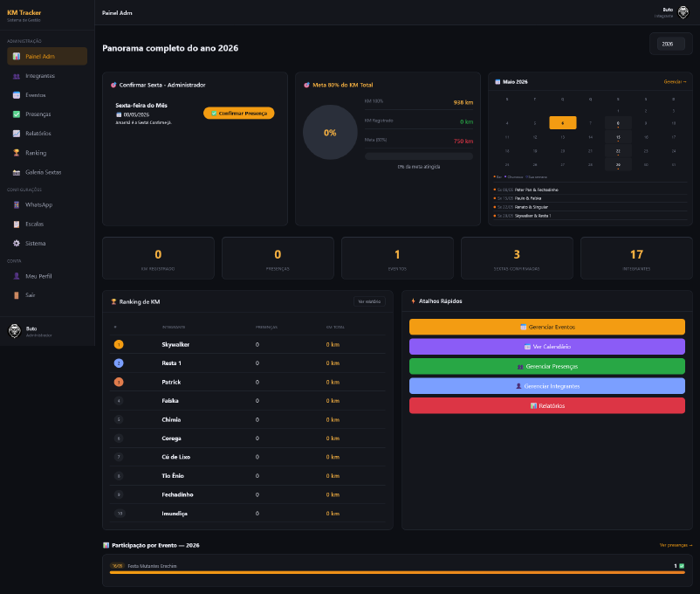Click the Ranking trophy icon in sidebar
700x594 pixels.
(x=17, y=153)
